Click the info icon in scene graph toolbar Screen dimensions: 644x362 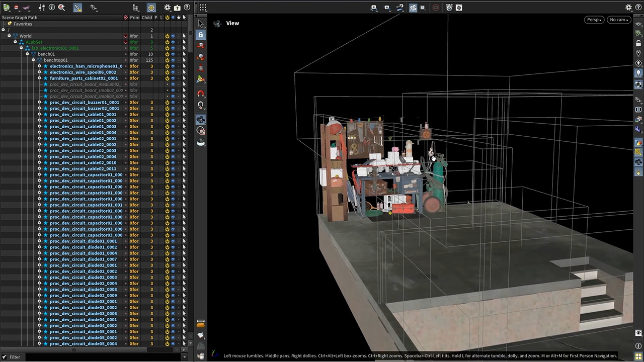(x=52, y=8)
